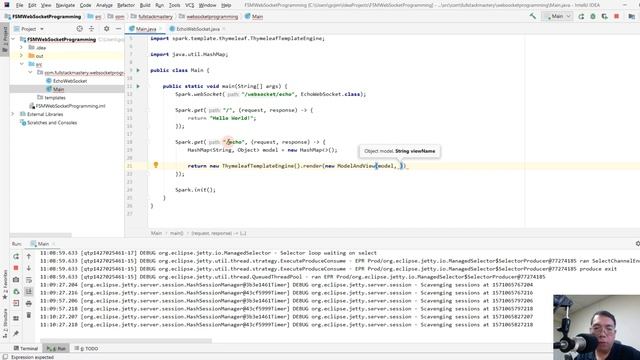Click the red Stop icon in top toolbar
The width and height of the screenshot is (640, 360).
click(616, 16)
